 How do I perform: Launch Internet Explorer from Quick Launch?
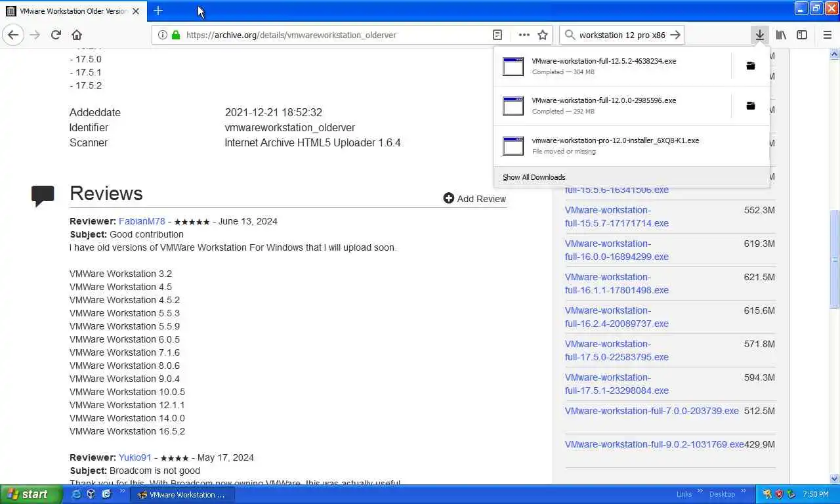[x=76, y=494]
